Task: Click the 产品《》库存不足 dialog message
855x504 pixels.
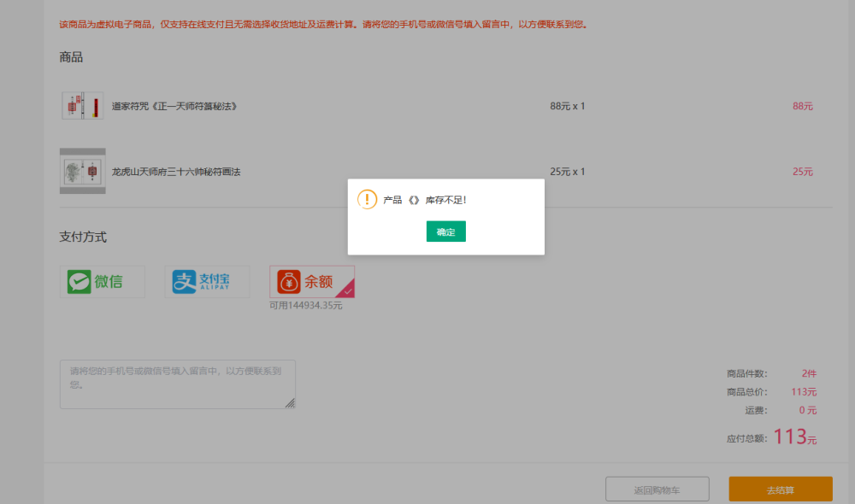Action: pos(425,200)
